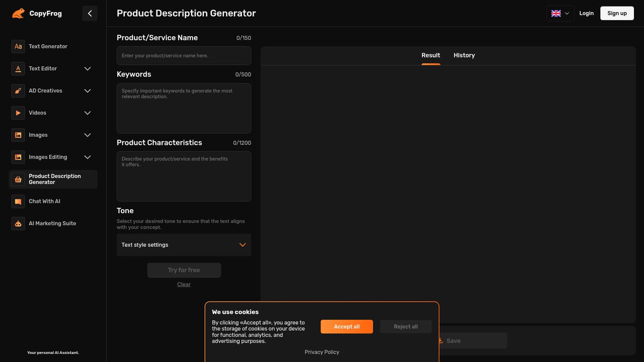
Task: Click the Login link
Action: pyautogui.click(x=586, y=13)
